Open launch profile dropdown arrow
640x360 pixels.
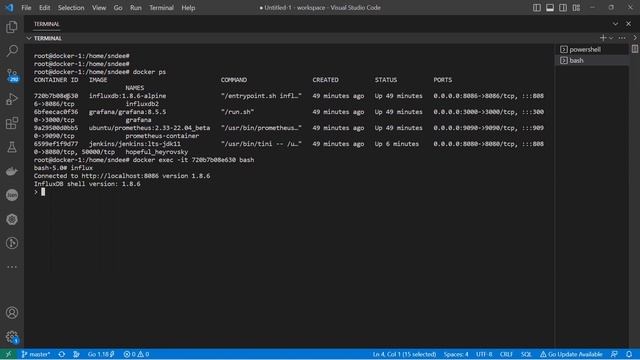click(x=611, y=38)
